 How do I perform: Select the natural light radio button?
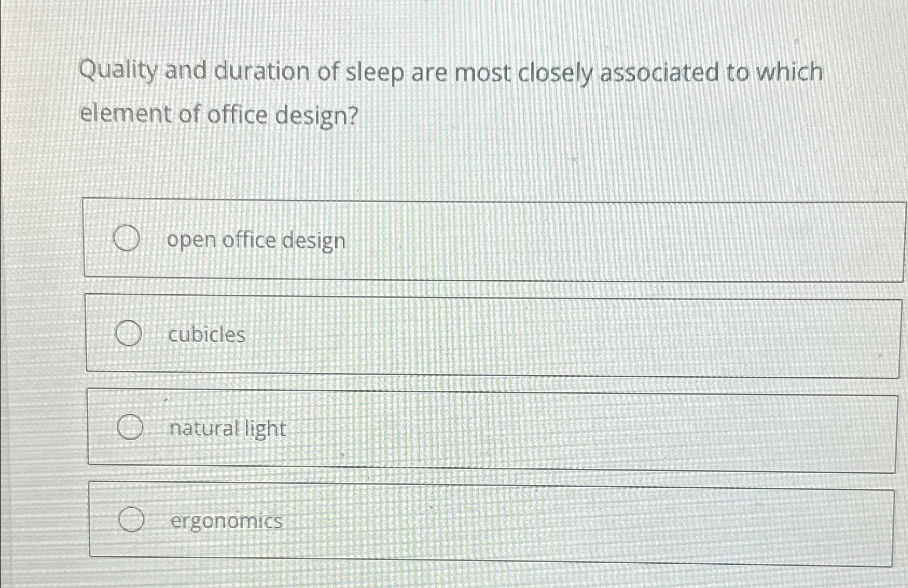[x=131, y=427]
